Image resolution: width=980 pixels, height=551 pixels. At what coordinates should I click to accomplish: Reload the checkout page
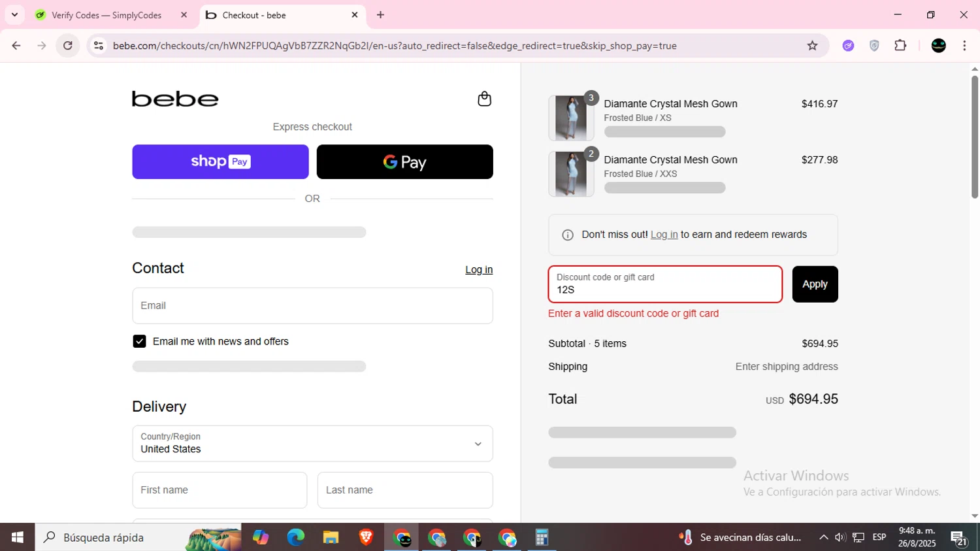tap(68, 46)
